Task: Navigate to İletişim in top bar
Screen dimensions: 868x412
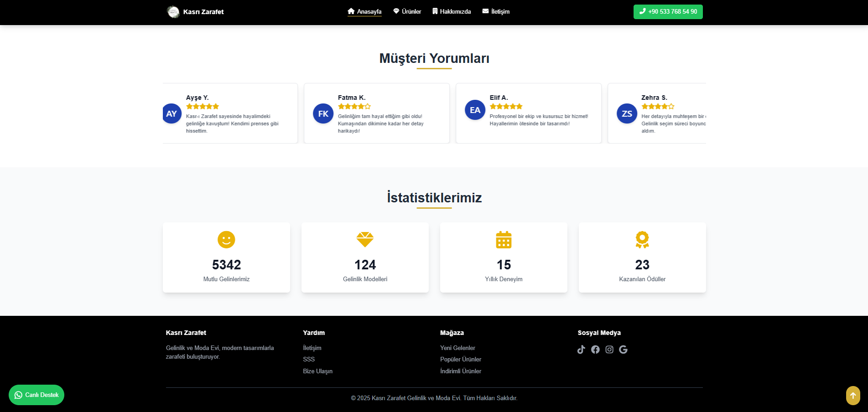Action: pos(496,11)
